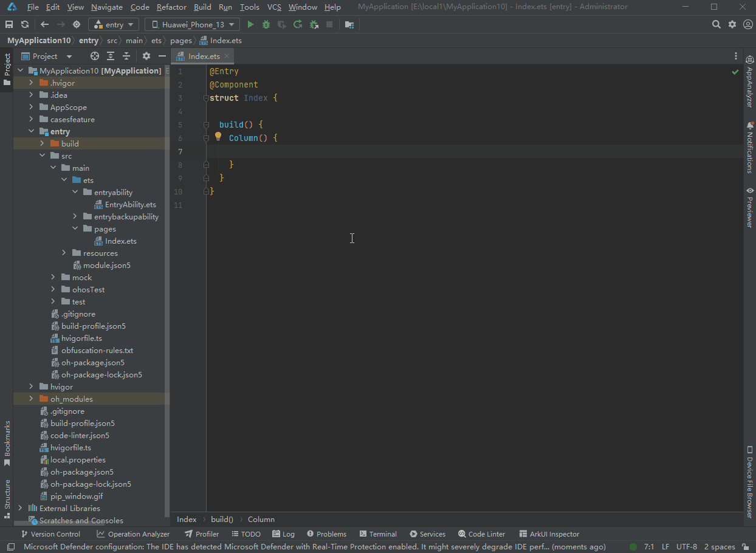
Task: Select module.json5 in the project tree
Action: [x=106, y=266]
